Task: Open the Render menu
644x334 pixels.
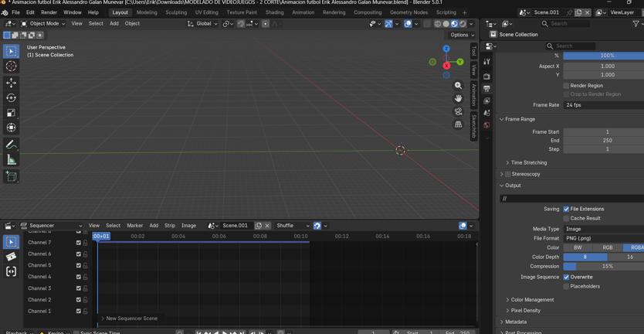Action: click(49, 12)
